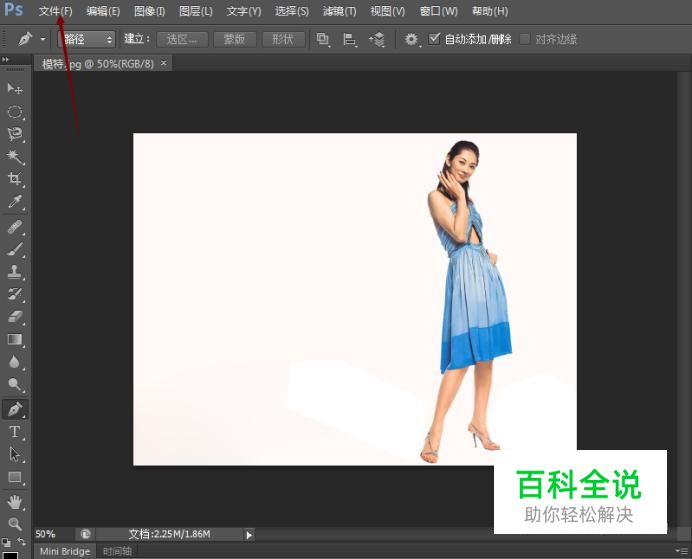This screenshot has width=692, height=559.
Task: Open the 图像(I) menu
Action: click(x=150, y=11)
